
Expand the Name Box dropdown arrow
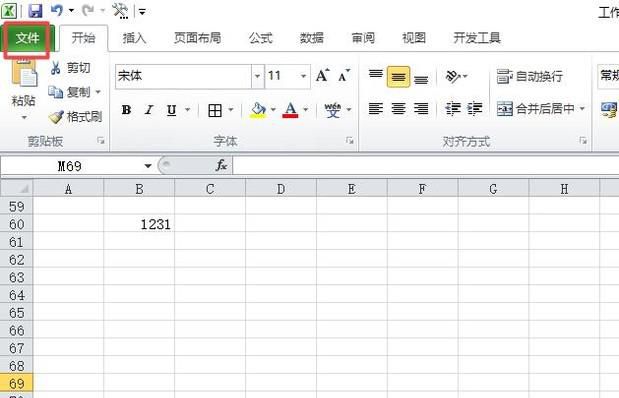pyautogui.click(x=148, y=166)
